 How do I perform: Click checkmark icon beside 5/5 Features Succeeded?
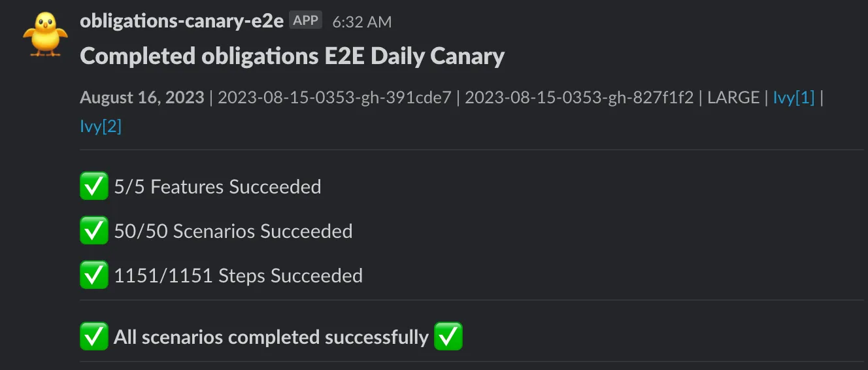[x=94, y=187]
